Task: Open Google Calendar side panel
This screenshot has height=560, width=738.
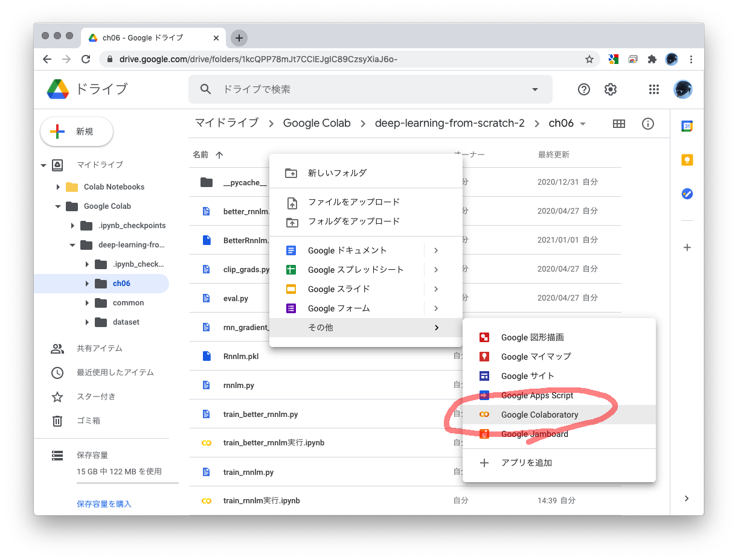Action: coord(687,126)
